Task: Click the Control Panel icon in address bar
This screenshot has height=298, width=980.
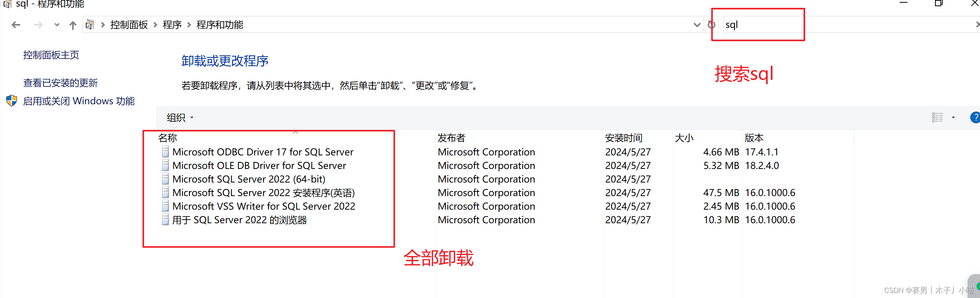Action: 90,25
